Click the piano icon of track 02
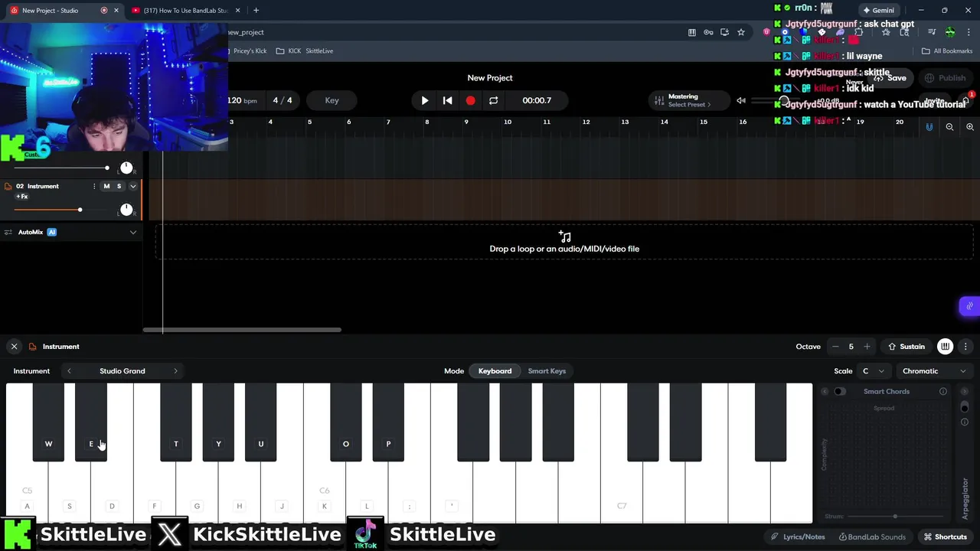Image resolution: width=980 pixels, height=551 pixels. [8, 186]
